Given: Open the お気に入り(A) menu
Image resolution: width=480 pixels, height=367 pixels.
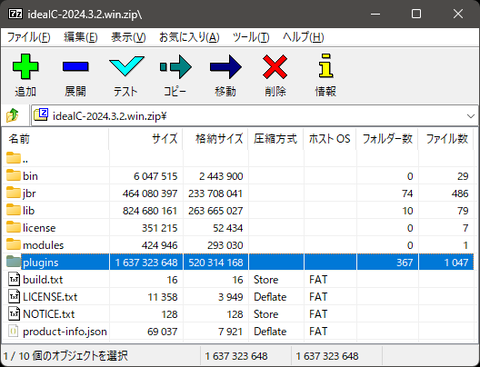Looking at the screenshot, I should point(189,37).
